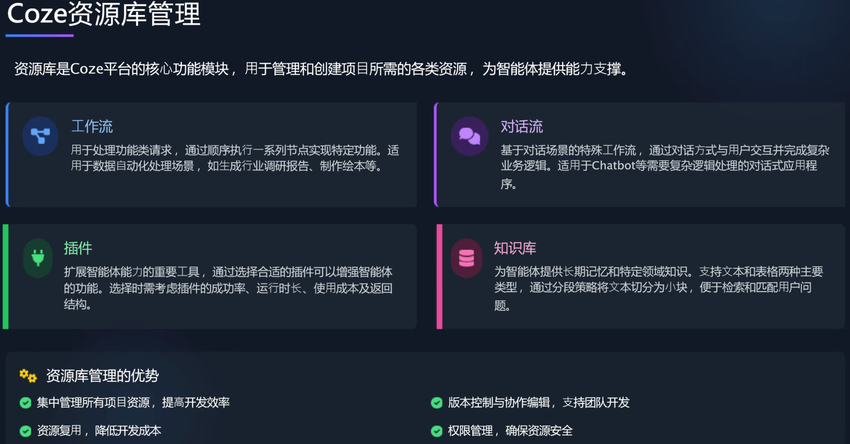Viewport: 850px width, 444px height.
Task: Click the green check beside 版本控制与协作编辑
Action: pos(437,403)
